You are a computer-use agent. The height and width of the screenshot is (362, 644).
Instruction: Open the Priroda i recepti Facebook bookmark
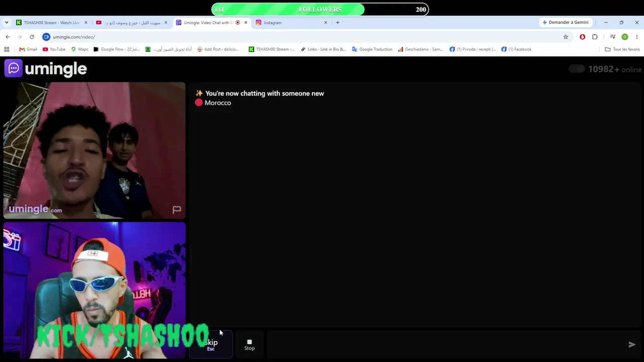[473, 49]
